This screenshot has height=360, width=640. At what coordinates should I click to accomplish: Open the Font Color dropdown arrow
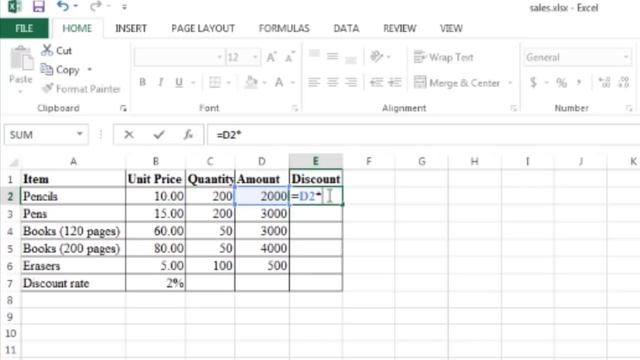click(x=293, y=83)
